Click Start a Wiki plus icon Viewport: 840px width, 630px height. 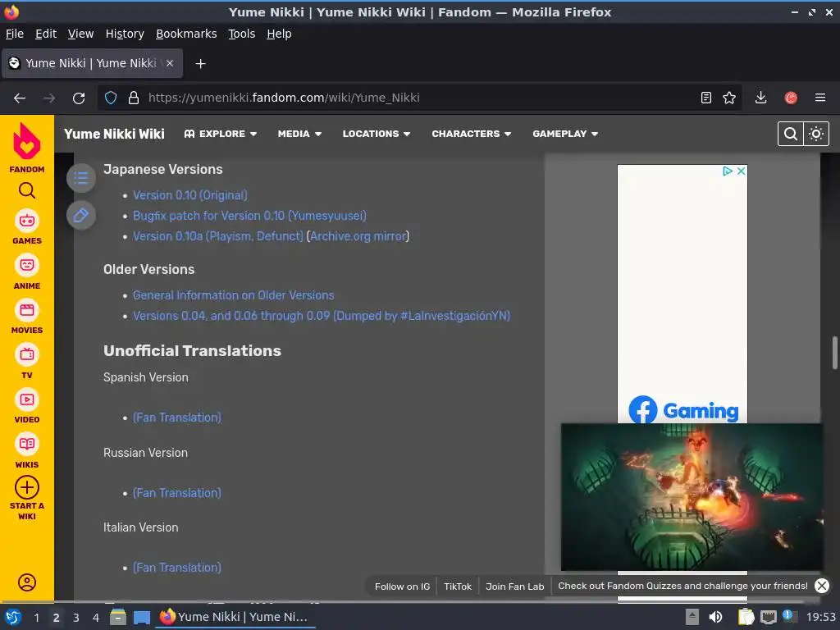27,488
